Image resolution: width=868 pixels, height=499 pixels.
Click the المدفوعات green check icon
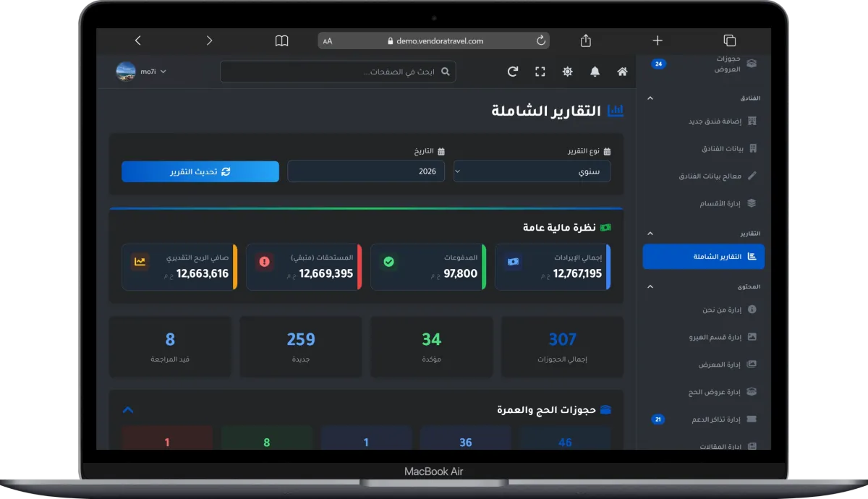tap(388, 262)
